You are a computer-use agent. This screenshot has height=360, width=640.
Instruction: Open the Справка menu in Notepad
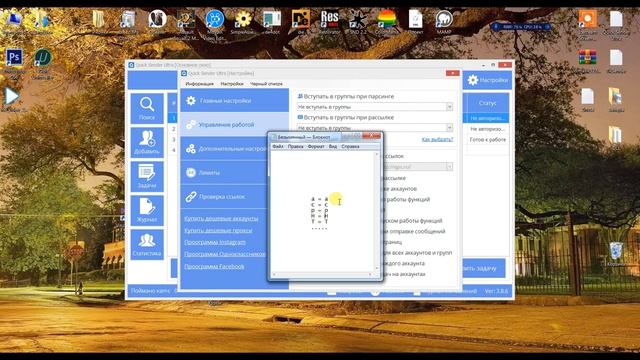tap(351, 146)
